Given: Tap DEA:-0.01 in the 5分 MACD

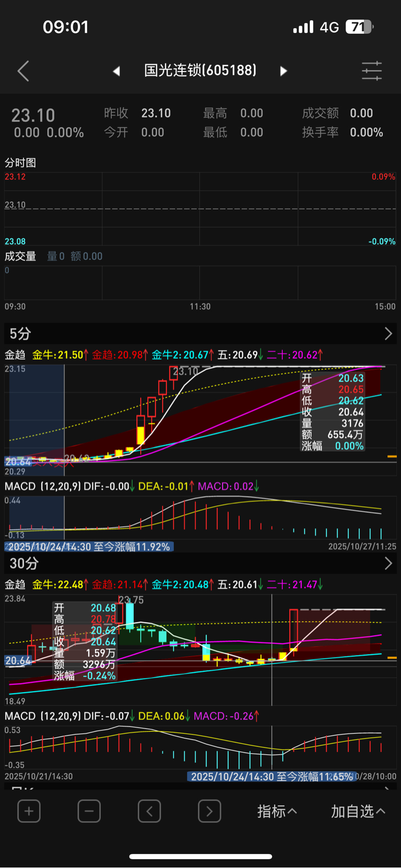Looking at the screenshot, I should click(166, 486).
